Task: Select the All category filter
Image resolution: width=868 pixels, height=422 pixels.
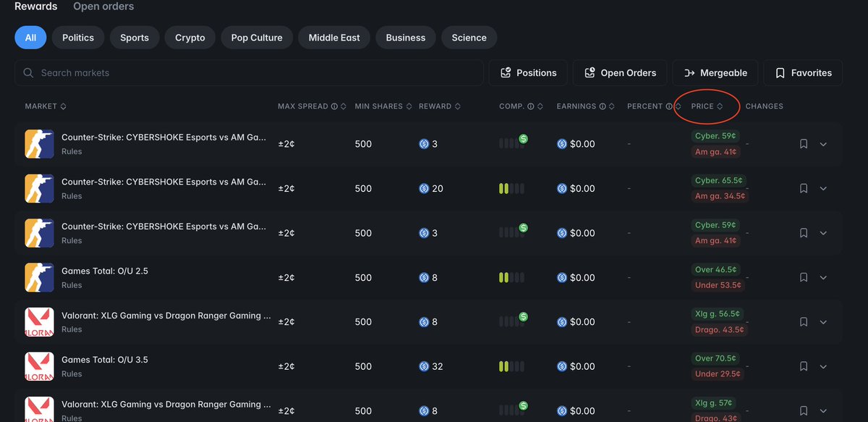Action: 30,38
